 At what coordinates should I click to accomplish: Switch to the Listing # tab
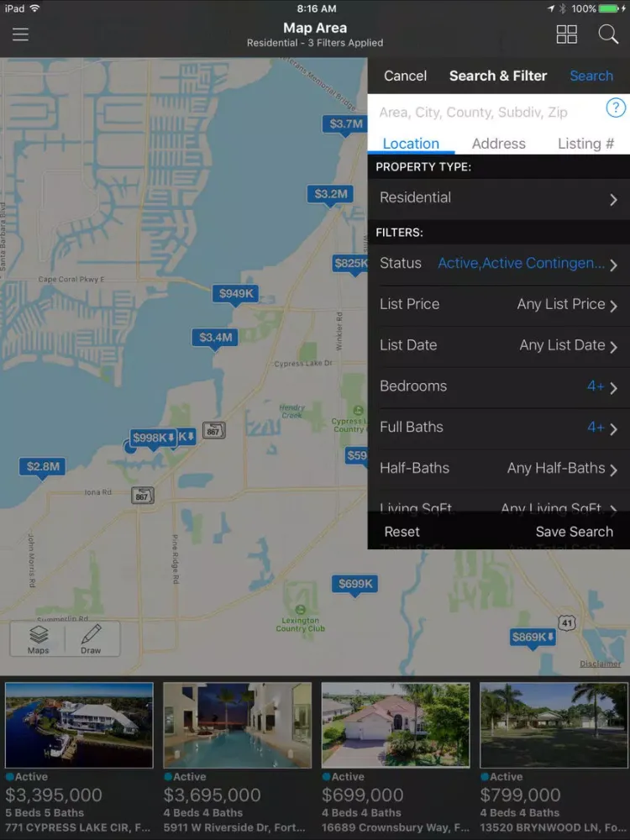pos(585,144)
